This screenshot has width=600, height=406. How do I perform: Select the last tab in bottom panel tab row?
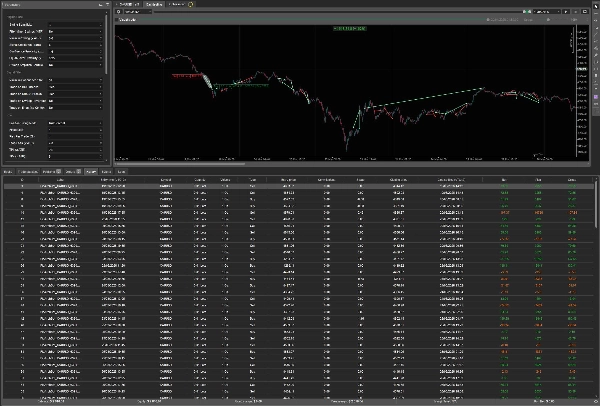tap(122, 171)
